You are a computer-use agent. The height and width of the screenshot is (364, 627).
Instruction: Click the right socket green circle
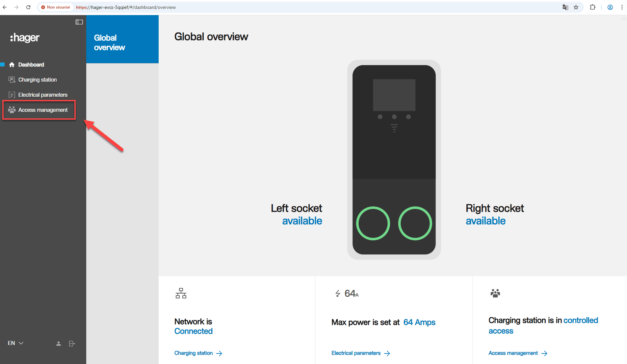click(x=415, y=223)
